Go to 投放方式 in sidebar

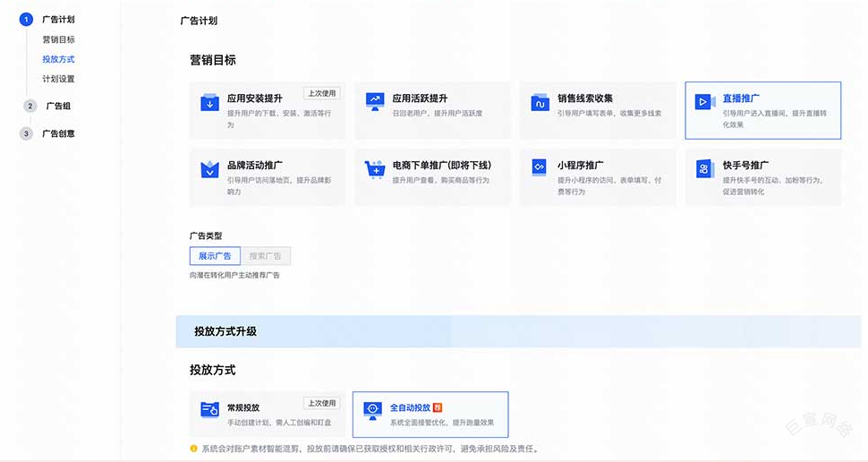click(x=58, y=59)
